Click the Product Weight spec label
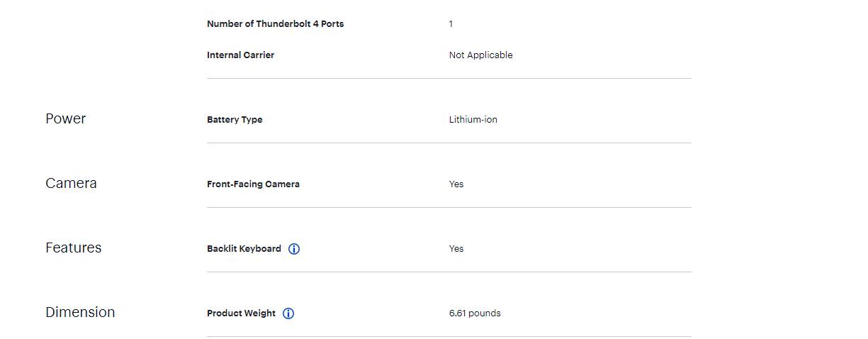 point(241,313)
